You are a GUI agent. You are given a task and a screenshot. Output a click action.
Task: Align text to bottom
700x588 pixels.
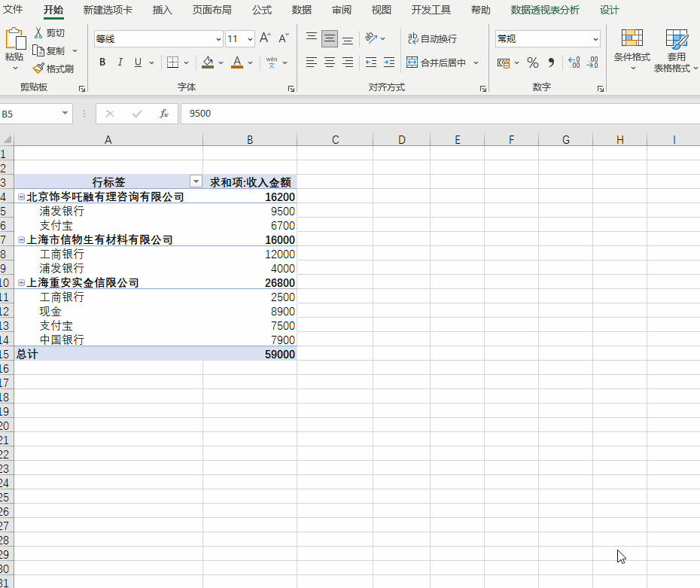pos(348,38)
